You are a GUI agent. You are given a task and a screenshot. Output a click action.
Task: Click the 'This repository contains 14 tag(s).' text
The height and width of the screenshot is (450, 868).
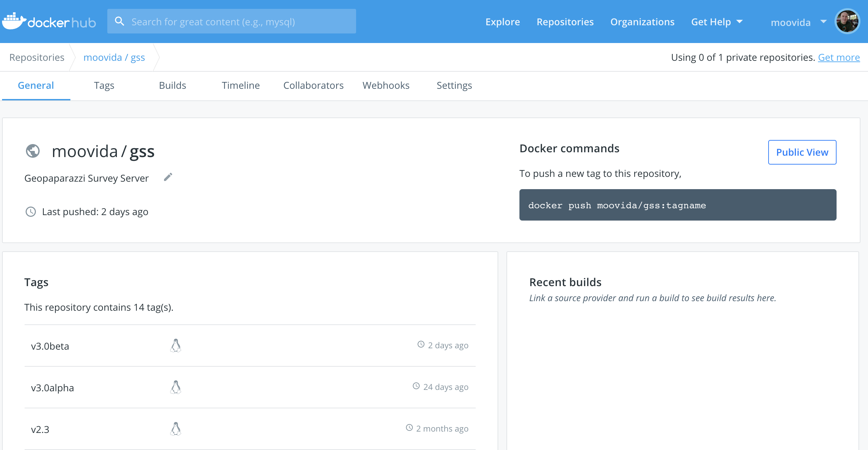(99, 307)
